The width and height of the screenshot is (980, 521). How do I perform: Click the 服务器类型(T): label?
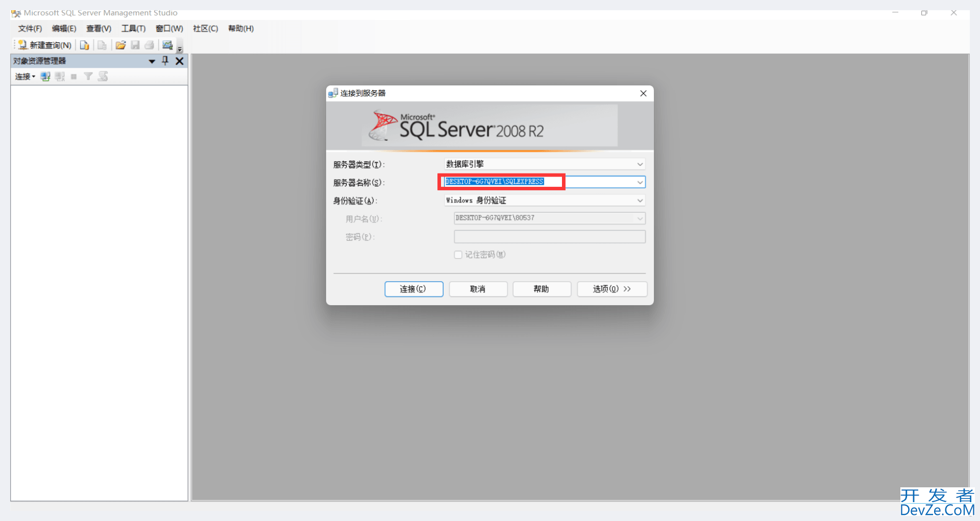tap(359, 165)
